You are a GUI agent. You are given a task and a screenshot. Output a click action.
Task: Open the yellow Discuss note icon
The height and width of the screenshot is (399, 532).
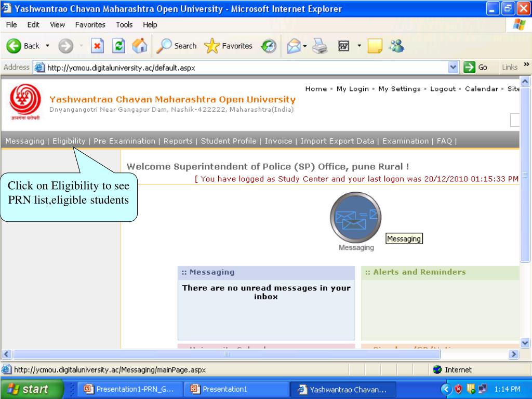pos(375,46)
